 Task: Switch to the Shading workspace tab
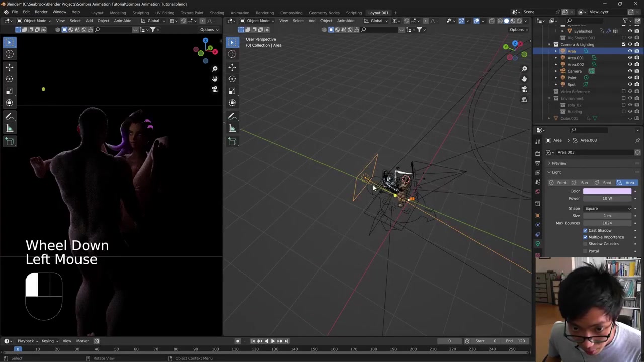pos(217,13)
